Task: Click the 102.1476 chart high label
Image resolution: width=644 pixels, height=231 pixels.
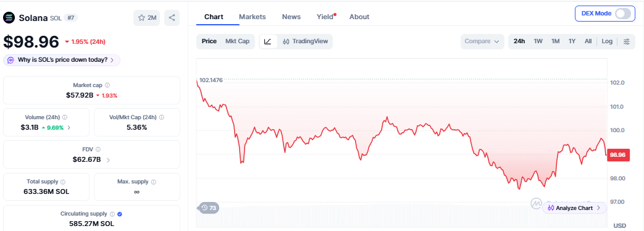Action: pyautogui.click(x=211, y=80)
